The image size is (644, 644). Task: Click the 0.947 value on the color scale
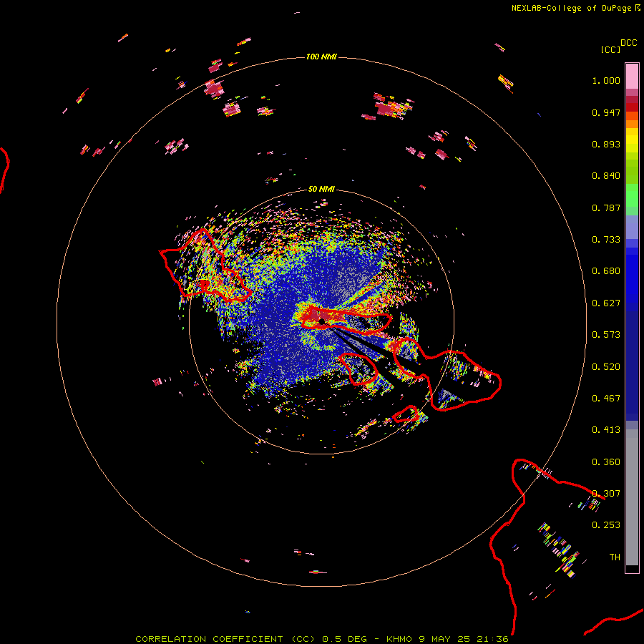(x=606, y=112)
